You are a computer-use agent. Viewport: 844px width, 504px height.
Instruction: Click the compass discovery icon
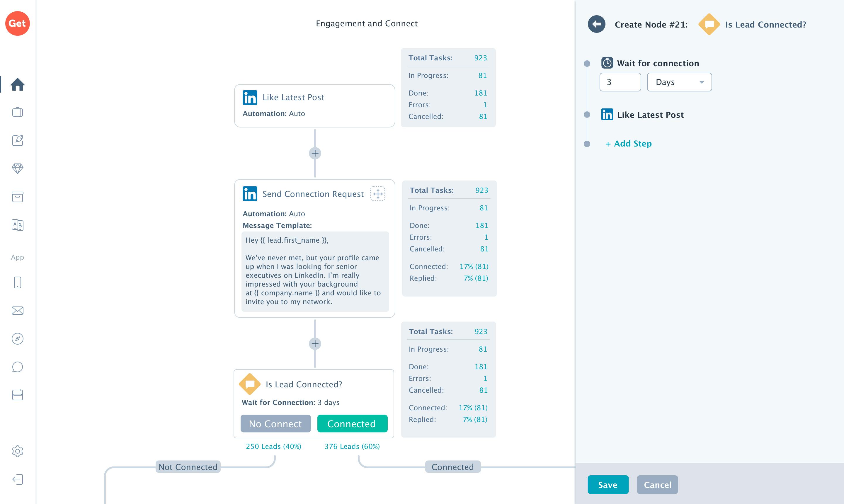(17, 338)
